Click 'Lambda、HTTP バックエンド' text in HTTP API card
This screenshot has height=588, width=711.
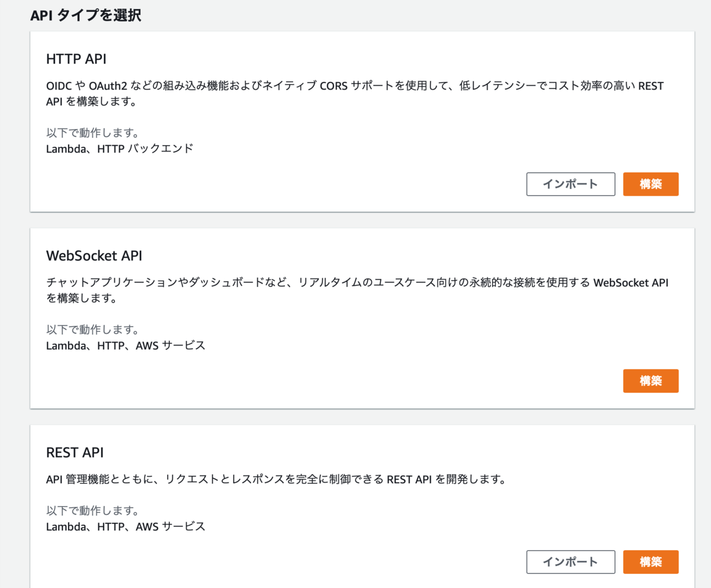[120, 149]
